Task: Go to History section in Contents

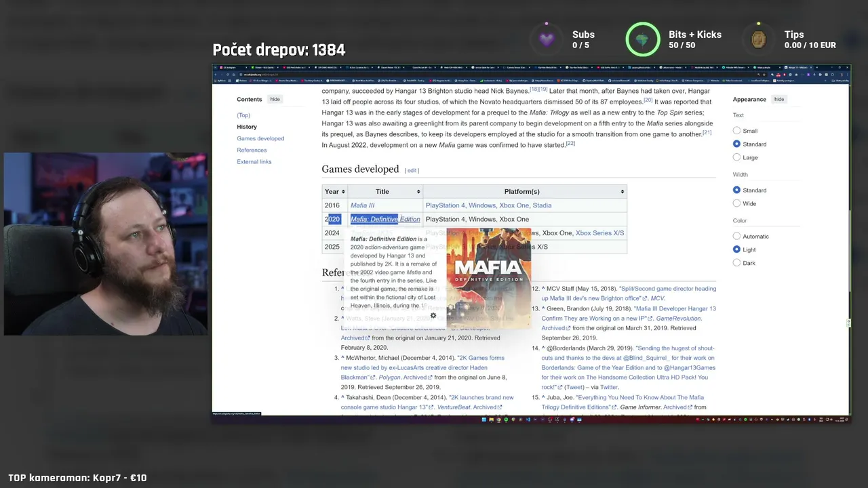Action: (x=247, y=127)
